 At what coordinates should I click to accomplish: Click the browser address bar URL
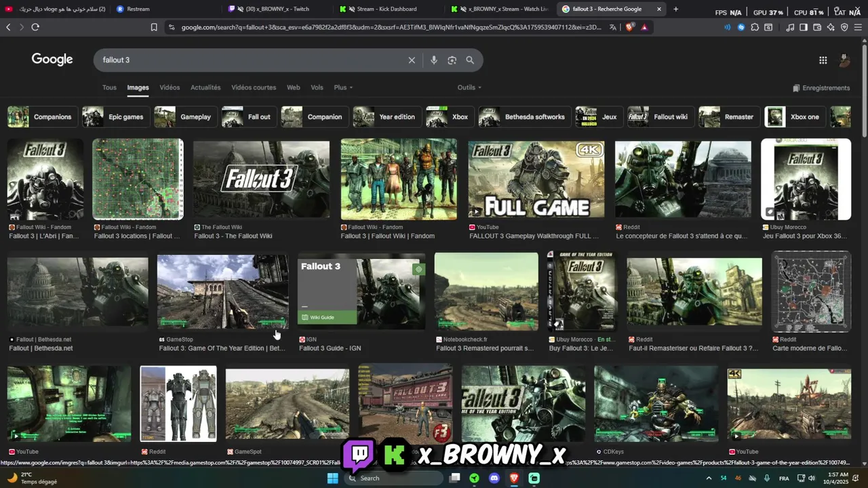coord(391,27)
